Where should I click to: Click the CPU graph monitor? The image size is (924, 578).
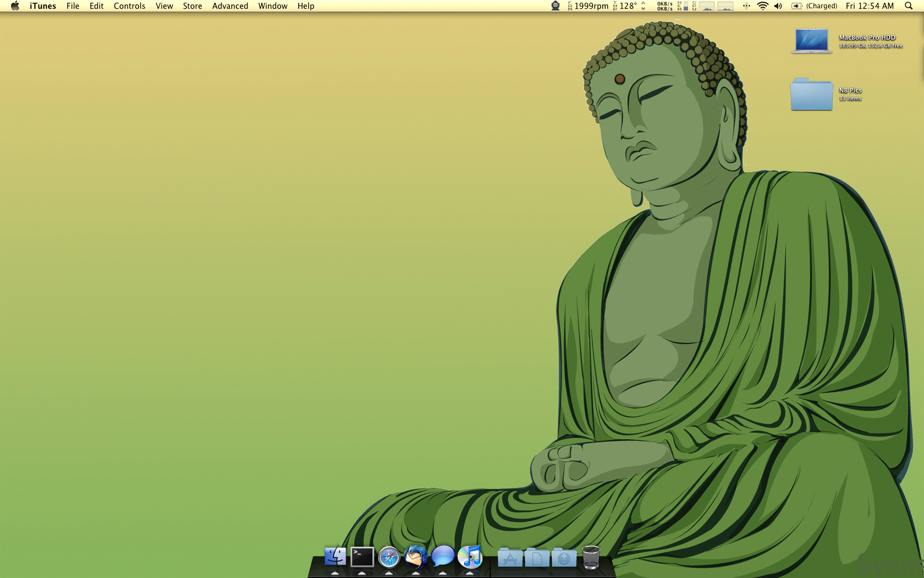coord(716,6)
